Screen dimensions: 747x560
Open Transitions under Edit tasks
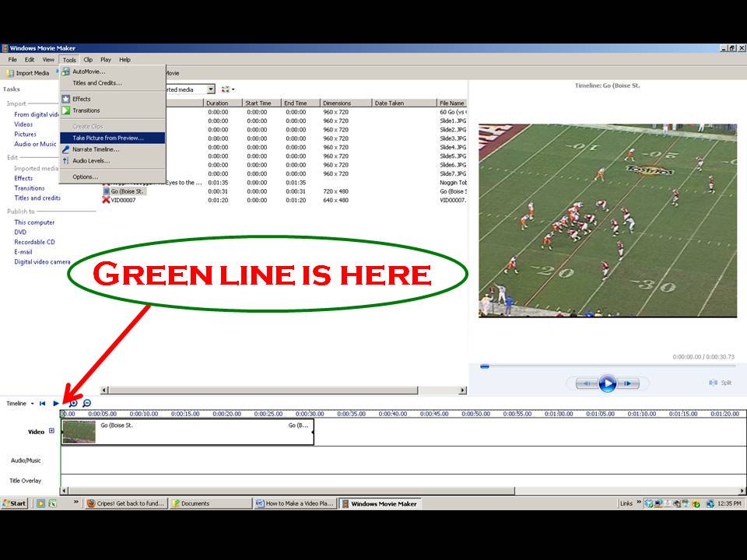click(x=30, y=188)
